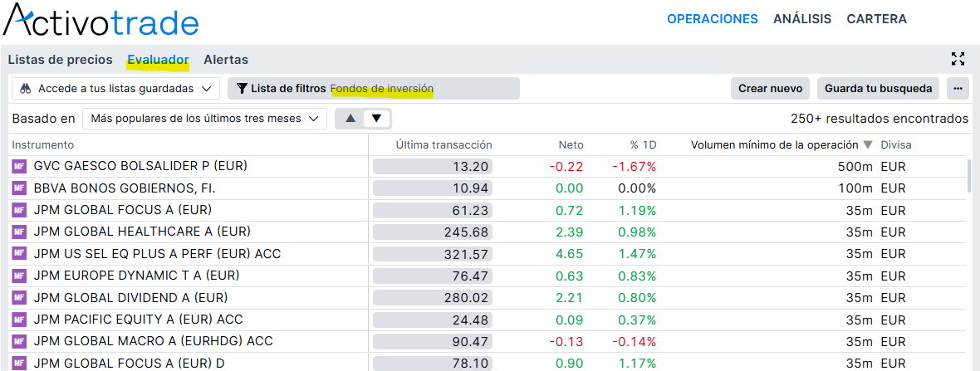Click the 250+ resultados encontrados text
Image resolution: width=980 pixels, height=371 pixels.
click(880, 119)
